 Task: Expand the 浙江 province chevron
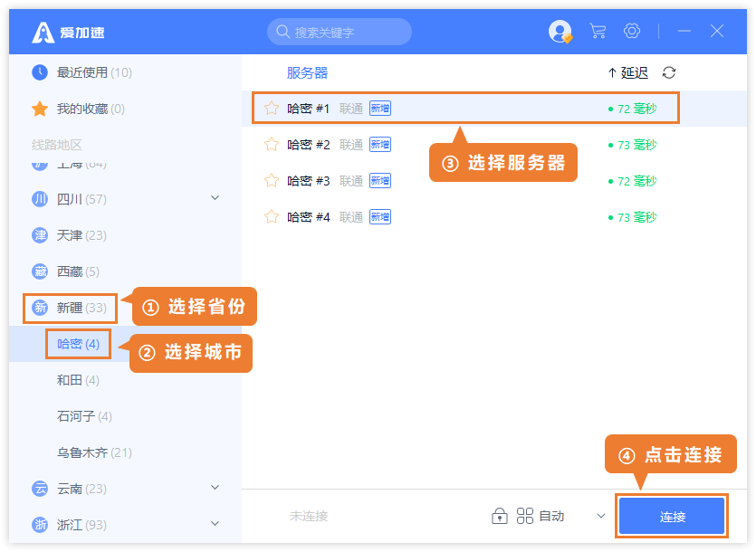[x=215, y=523]
